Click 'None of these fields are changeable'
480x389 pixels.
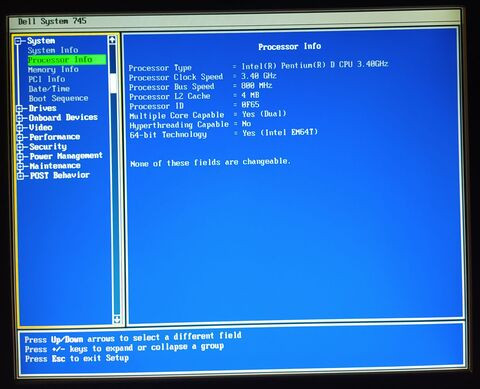click(x=210, y=163)
